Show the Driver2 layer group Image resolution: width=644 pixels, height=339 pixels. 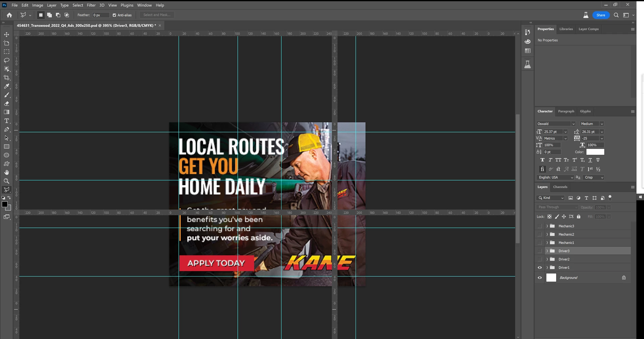pos(540,259)
